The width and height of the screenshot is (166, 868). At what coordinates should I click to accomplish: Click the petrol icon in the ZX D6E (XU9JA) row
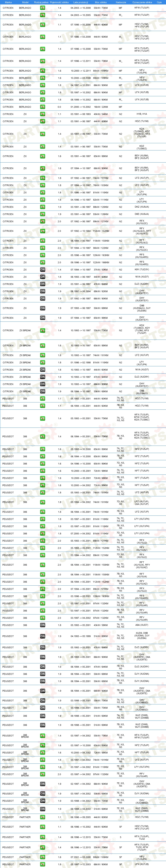[42, 214]
